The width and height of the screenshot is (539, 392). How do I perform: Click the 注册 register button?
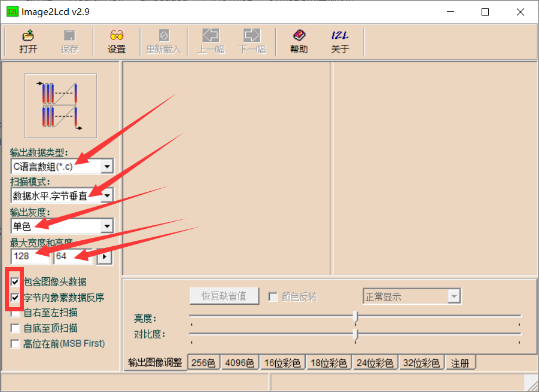pyautogui.click(x=460, y=362)
